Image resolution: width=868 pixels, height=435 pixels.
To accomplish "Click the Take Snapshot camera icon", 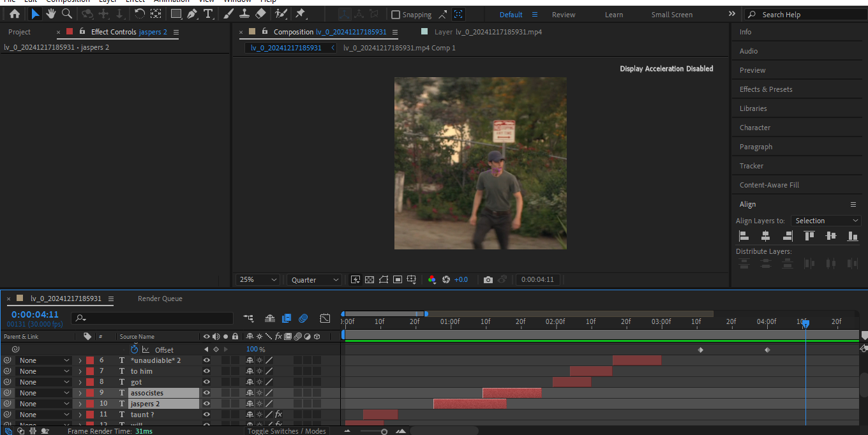I will [x=488, y=279].
